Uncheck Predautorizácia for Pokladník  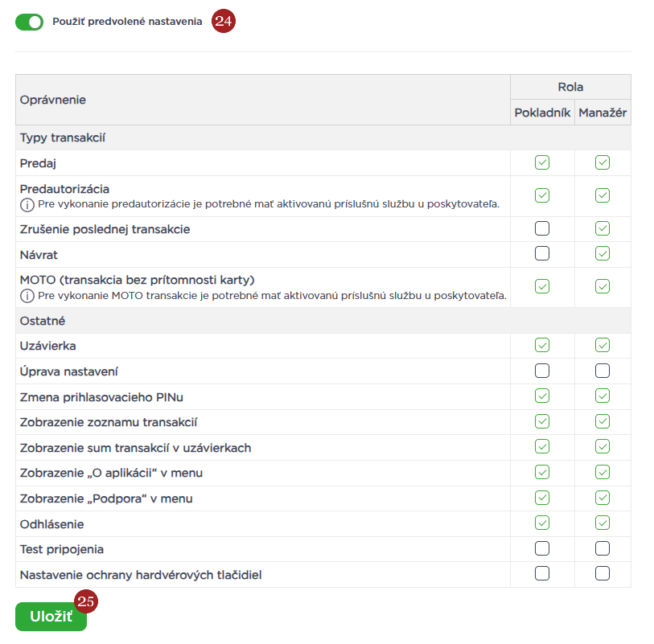pyautogui.click(x=542, y=195)
